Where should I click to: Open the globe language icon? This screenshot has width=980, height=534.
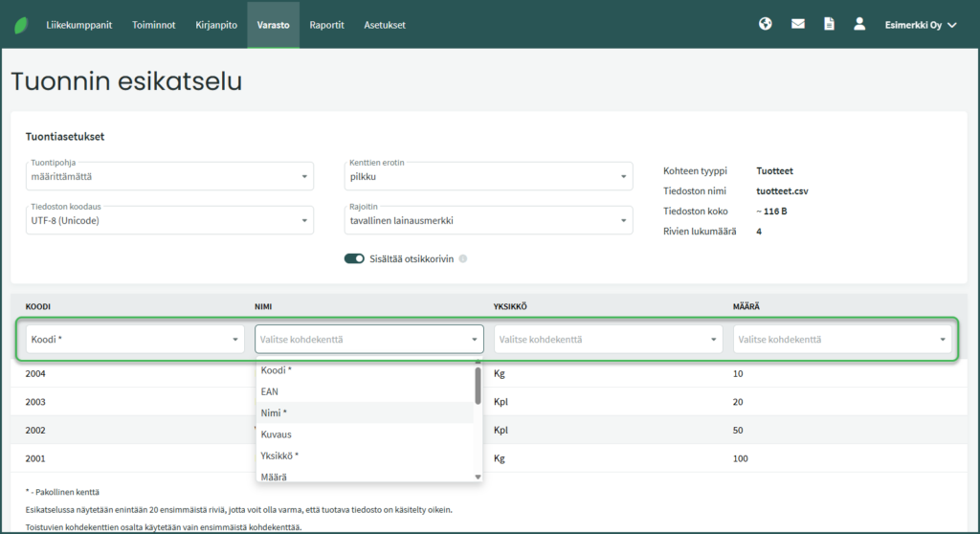click(x=765, y=25)
